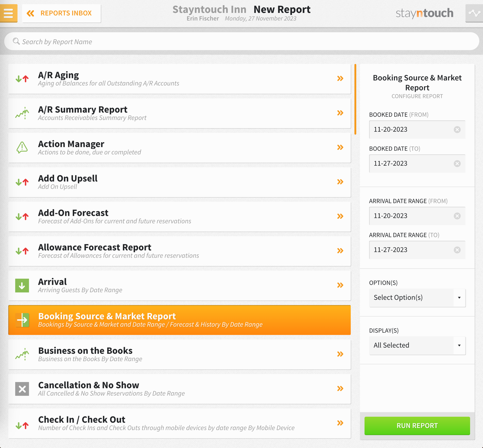
Task: Select the Add On Upsell report
Action: click(180, 182)
